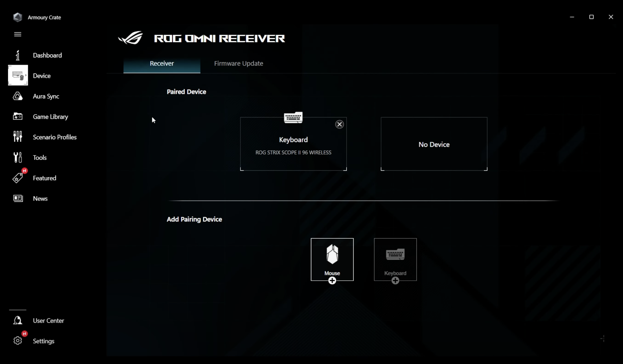The width and height of the screenshot is (623, 364).
Task: Click the ROG OMNI RECEIVER title
Action: [x=219, y=38]
